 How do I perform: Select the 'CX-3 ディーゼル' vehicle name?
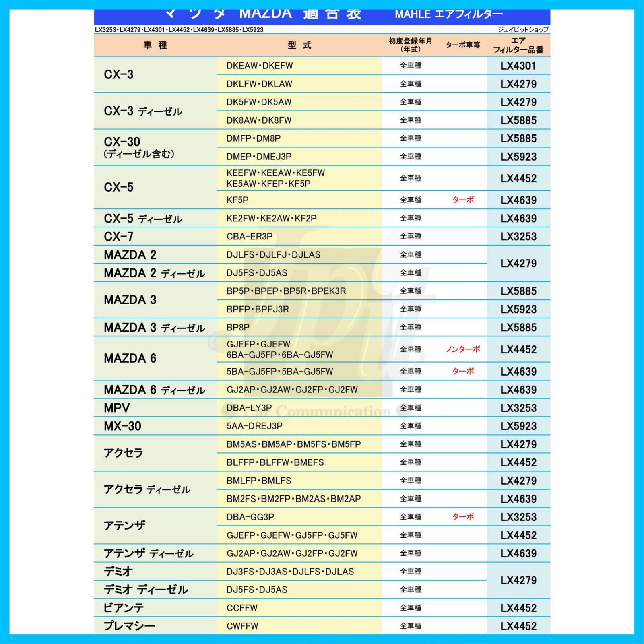coord(143,111)
